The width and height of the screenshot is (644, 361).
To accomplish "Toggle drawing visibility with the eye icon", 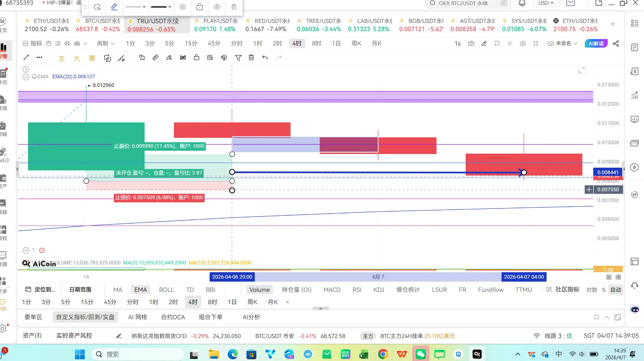I will point(217,7).
